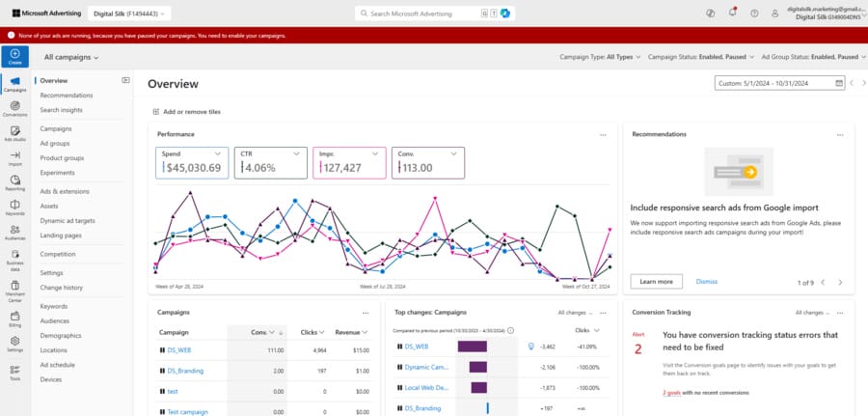
Task: Select Change history in side menu
Action: click(61, 288)
